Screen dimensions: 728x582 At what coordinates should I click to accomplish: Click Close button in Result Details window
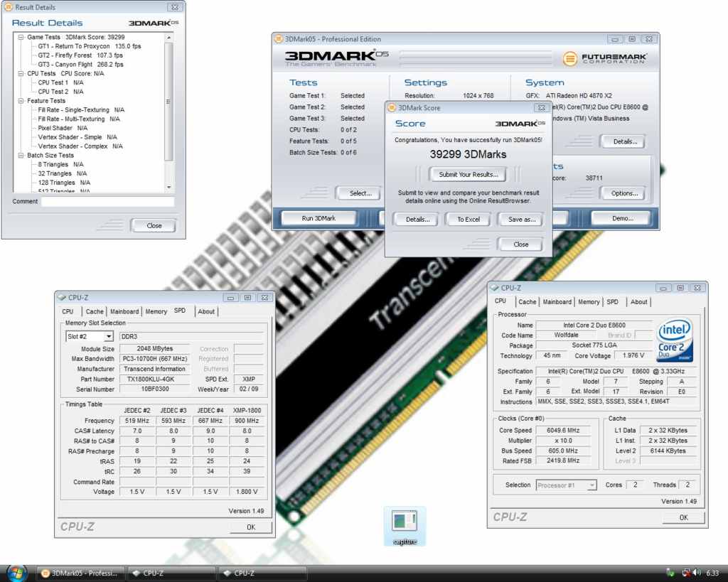154,225
